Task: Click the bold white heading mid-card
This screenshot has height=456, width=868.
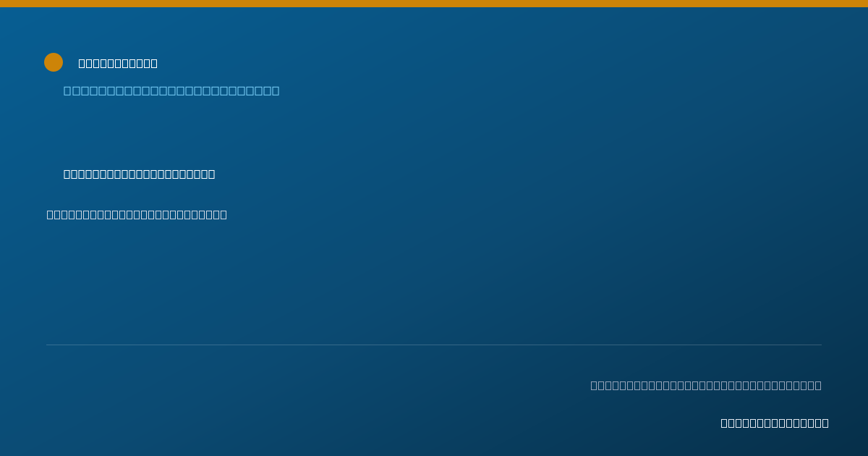Action: click(140, 174)
